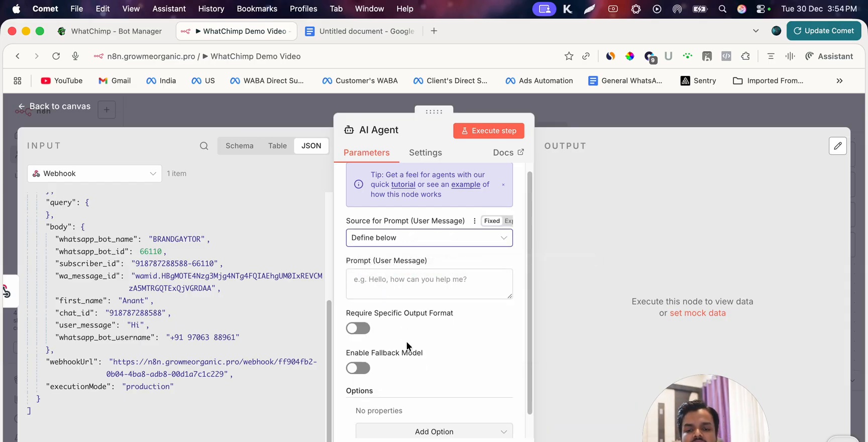The height and width of the screenshot is (442, 868).
Task: Click the microphone icon beside the address bar
Action: pyautogui.click(x=75, y=56)
